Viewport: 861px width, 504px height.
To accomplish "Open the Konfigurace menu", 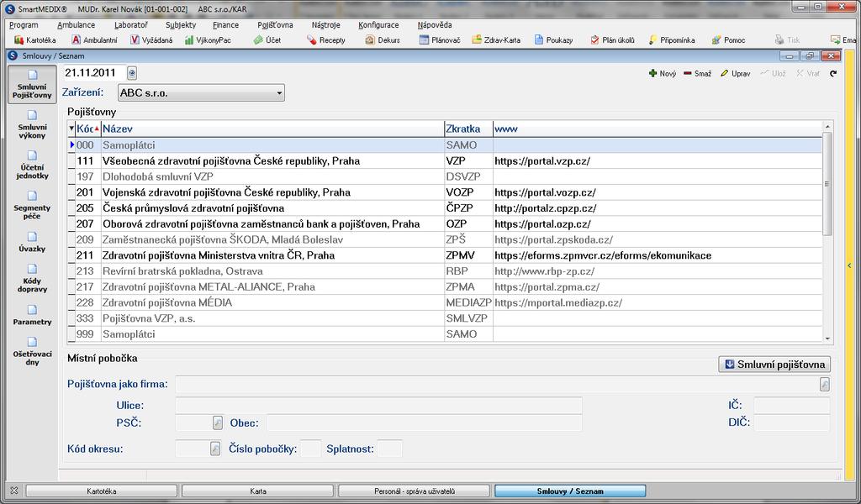I will (x=378, y=24).
